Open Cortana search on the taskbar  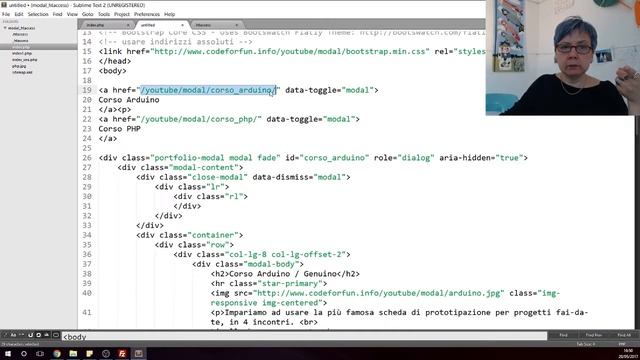pyautogui.click(x=24, y=353)
